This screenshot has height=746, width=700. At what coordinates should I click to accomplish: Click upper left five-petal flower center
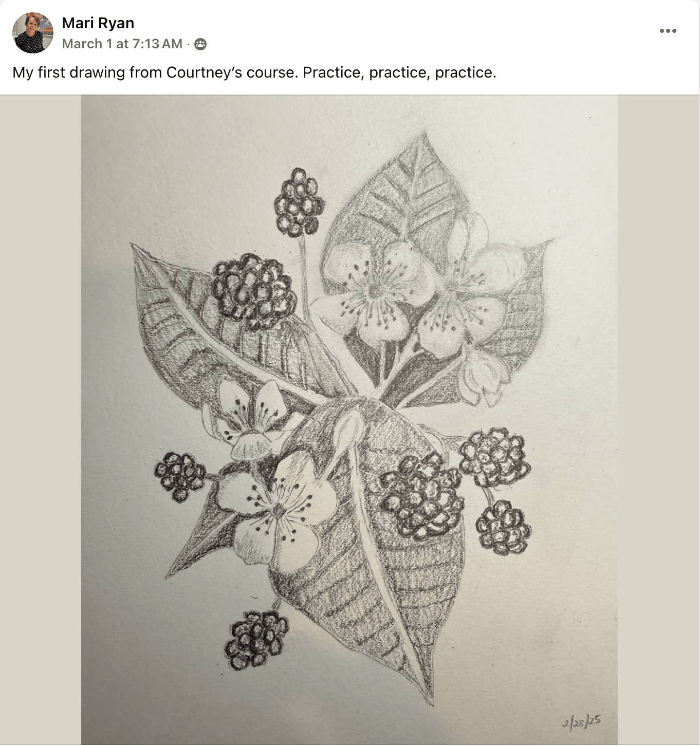coord(376,291)
